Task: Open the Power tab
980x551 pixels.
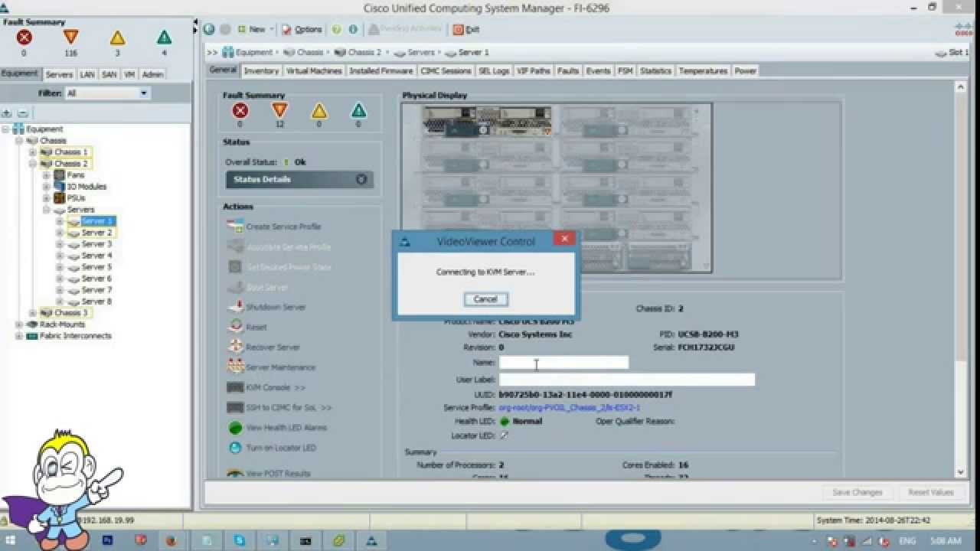Action: pyautogui.click(x=745, y=71)
